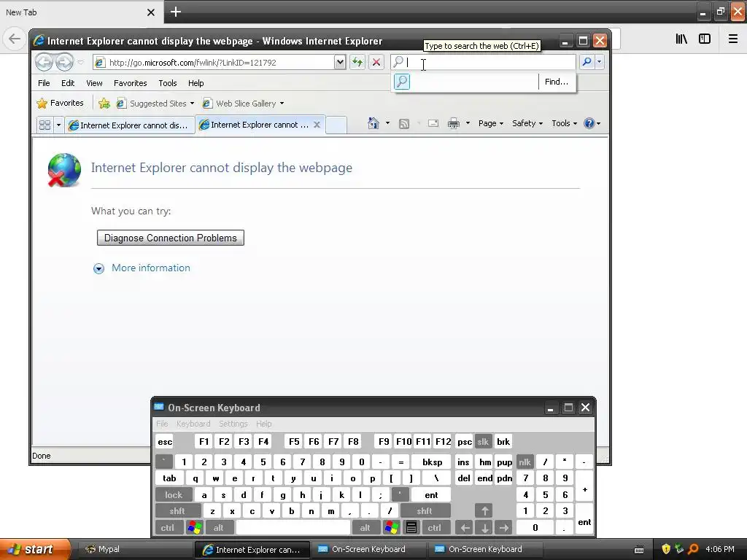Toggle the lock key on On-Screen Keyboard
This screenshot has width=747, height=560.
point(174,495)
